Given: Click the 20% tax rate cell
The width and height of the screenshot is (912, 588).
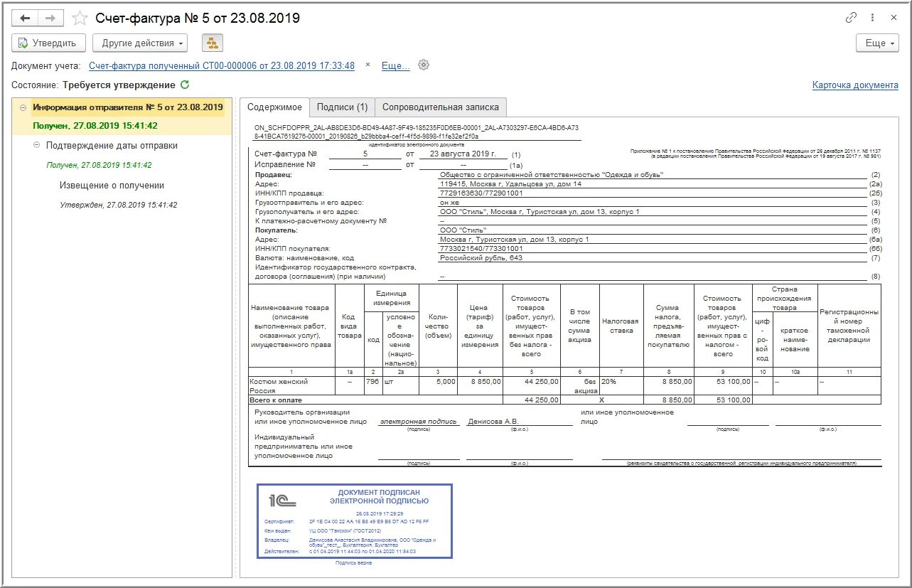Looking at the screenshot, I should [x=621, y=386].
